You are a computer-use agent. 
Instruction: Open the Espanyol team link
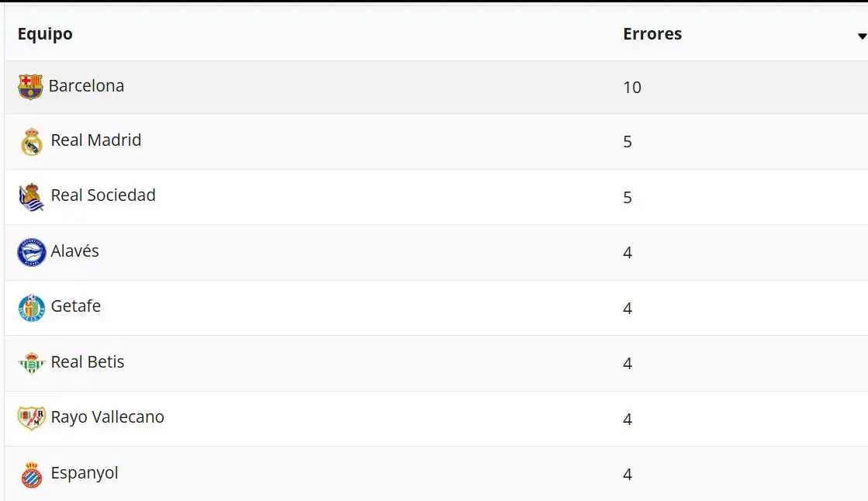click(85, 473)
